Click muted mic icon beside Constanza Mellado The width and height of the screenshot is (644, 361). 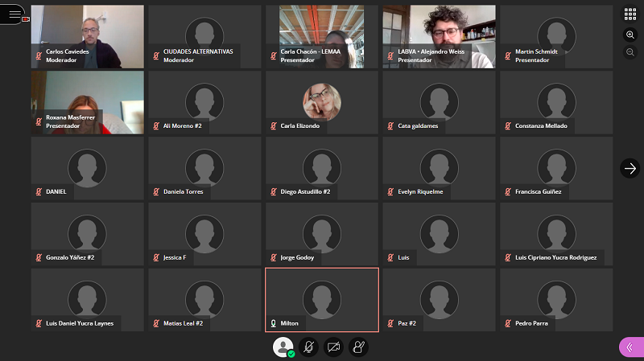508,126
